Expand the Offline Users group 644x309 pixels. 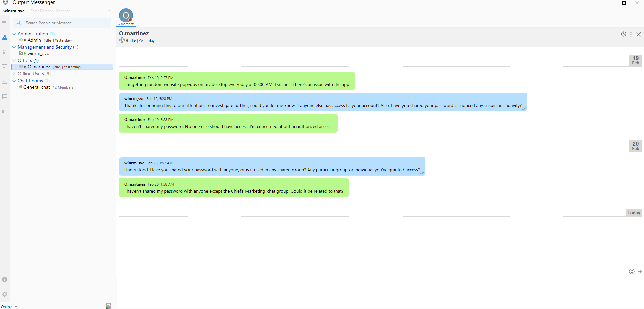coord(14,74)
